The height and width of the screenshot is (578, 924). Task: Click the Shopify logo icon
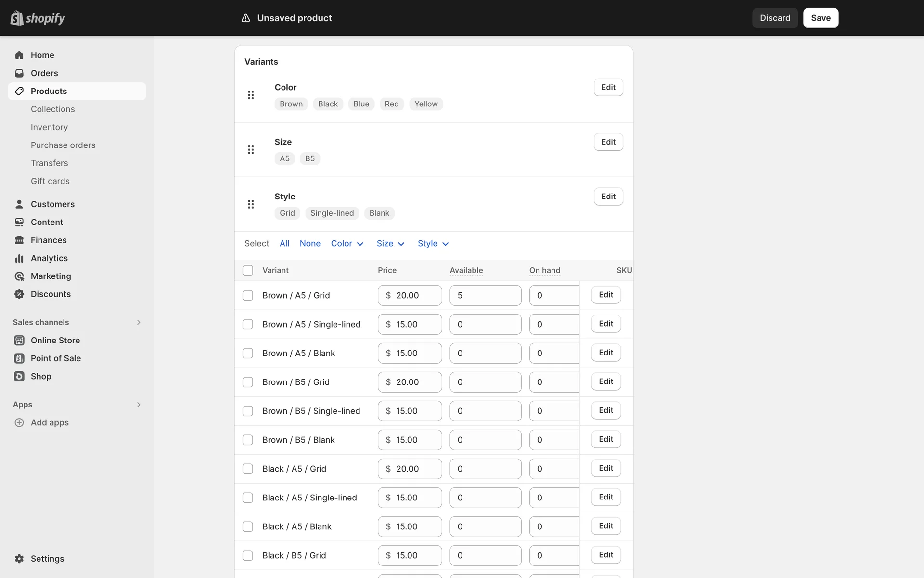(x=17, y=18)
